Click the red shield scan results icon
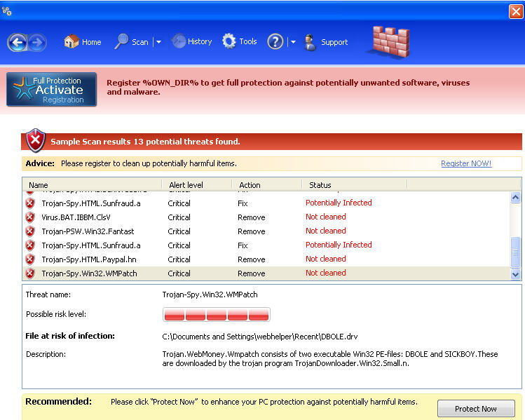This screenshot has height=420, width=525. pyautogui.click(x=36, y=140)
